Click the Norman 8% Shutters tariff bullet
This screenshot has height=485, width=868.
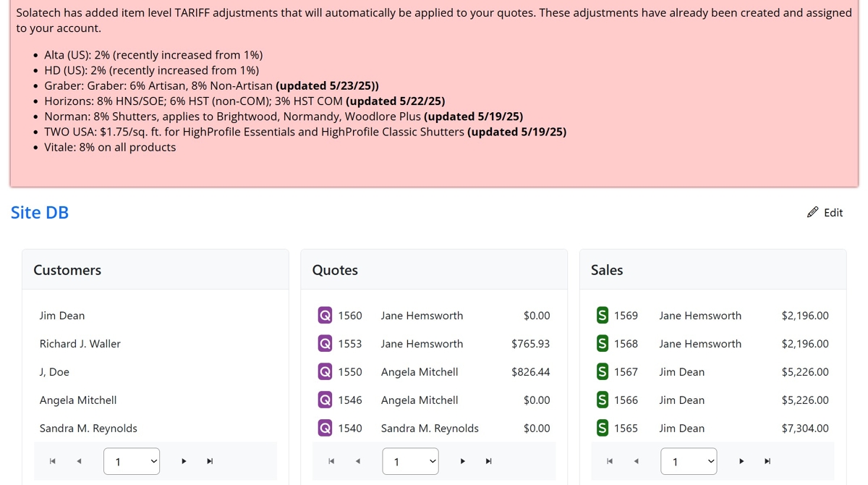284,117
